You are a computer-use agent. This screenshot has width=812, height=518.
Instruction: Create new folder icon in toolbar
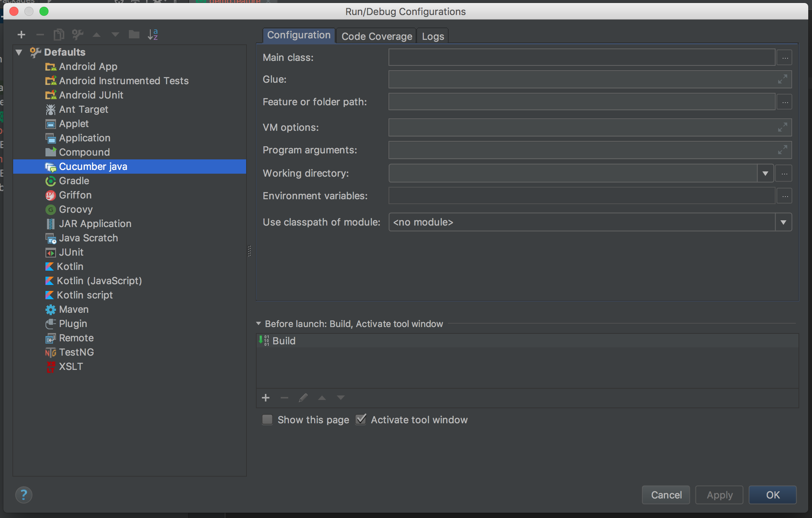click(134, 35)
